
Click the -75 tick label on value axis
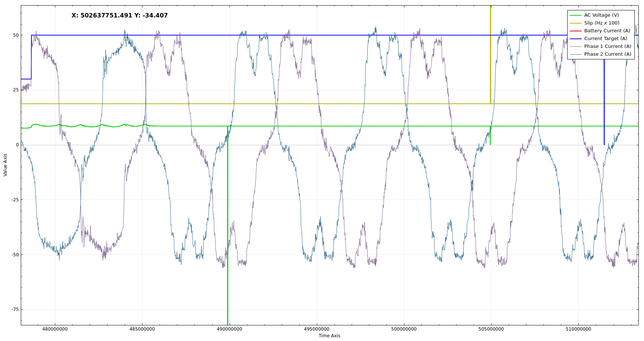point(14,309)
